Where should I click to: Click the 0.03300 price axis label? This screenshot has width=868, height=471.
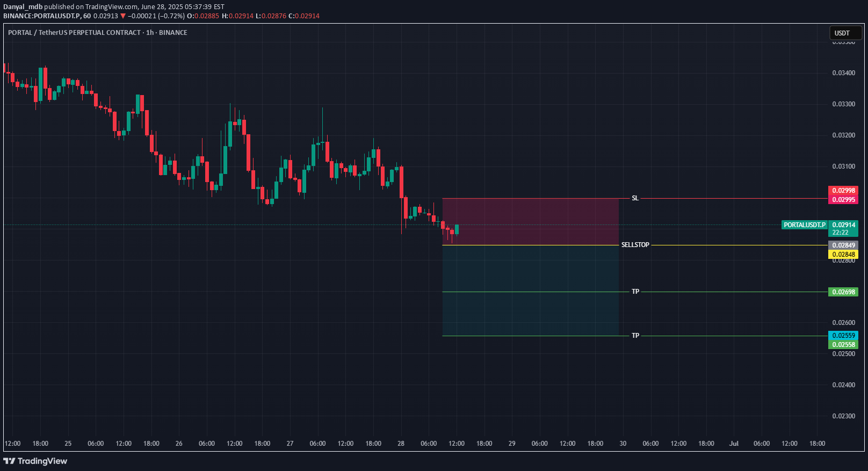pos(843,104)
